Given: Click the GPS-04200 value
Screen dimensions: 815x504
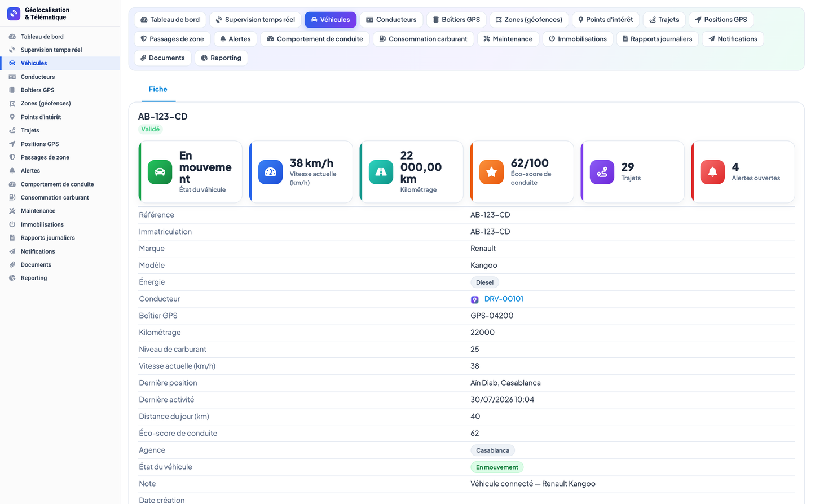Looking at the screenshot, I should pos(492,316).
